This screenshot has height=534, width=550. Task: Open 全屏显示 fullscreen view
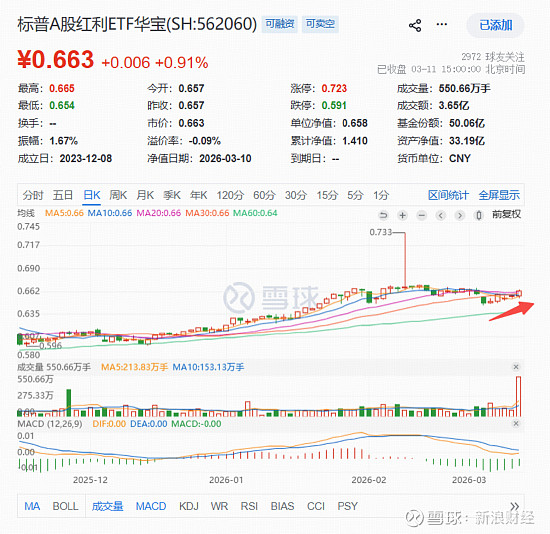(x=499, y=195)
